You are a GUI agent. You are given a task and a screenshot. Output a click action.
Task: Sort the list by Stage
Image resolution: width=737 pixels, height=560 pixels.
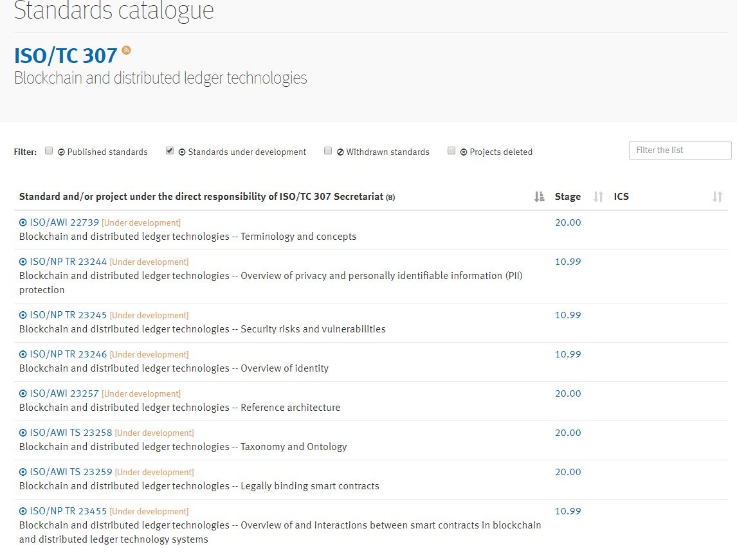(598, 196)
